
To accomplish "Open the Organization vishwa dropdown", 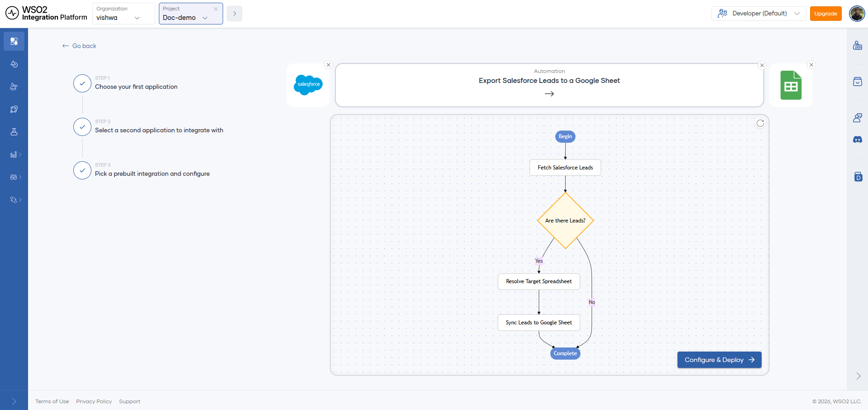I will (124, 14).
